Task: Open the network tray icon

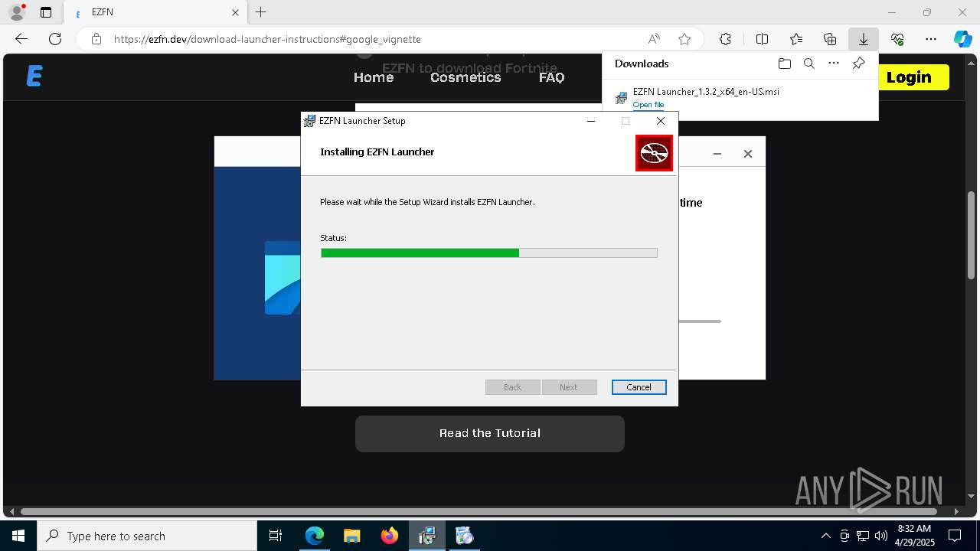Action: click(x=863, y=536)
